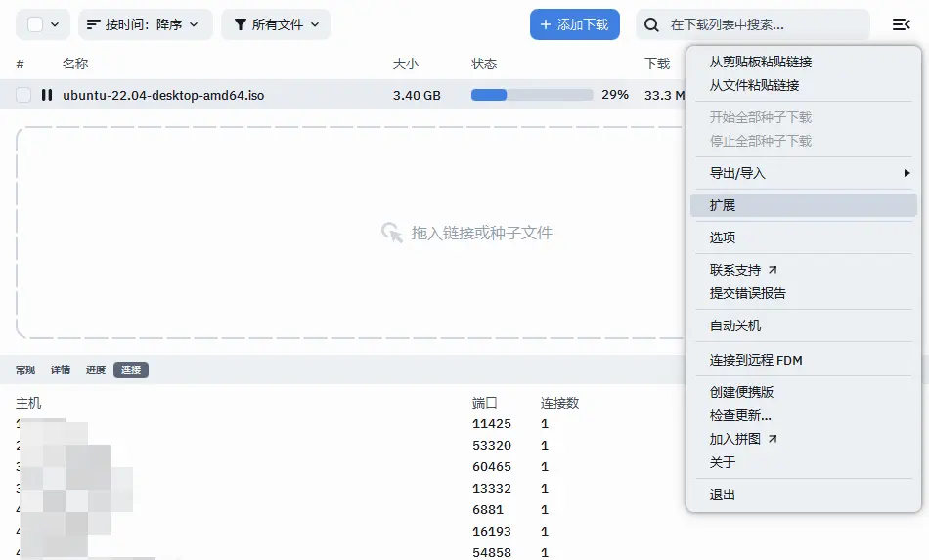Screen dimensions: 929x560
Task: Choose 从文件粘贴链接 from menu
Action: [804, 85]
